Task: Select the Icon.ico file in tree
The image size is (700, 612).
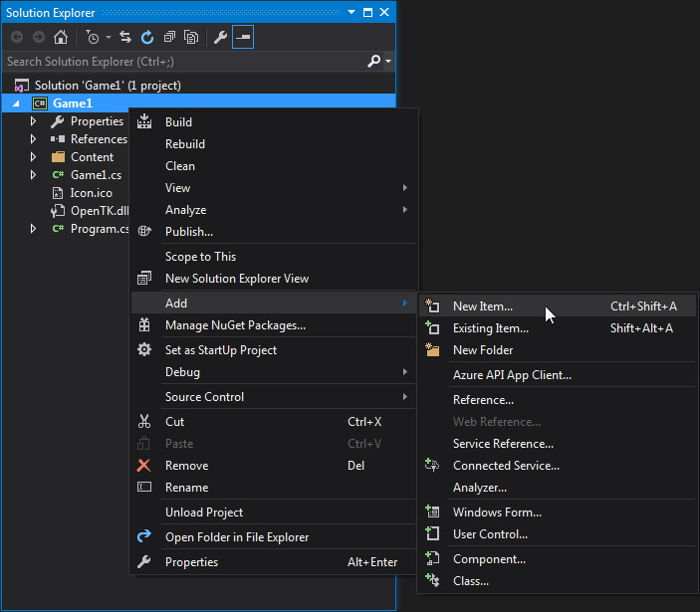Action: tap(91, 193)
